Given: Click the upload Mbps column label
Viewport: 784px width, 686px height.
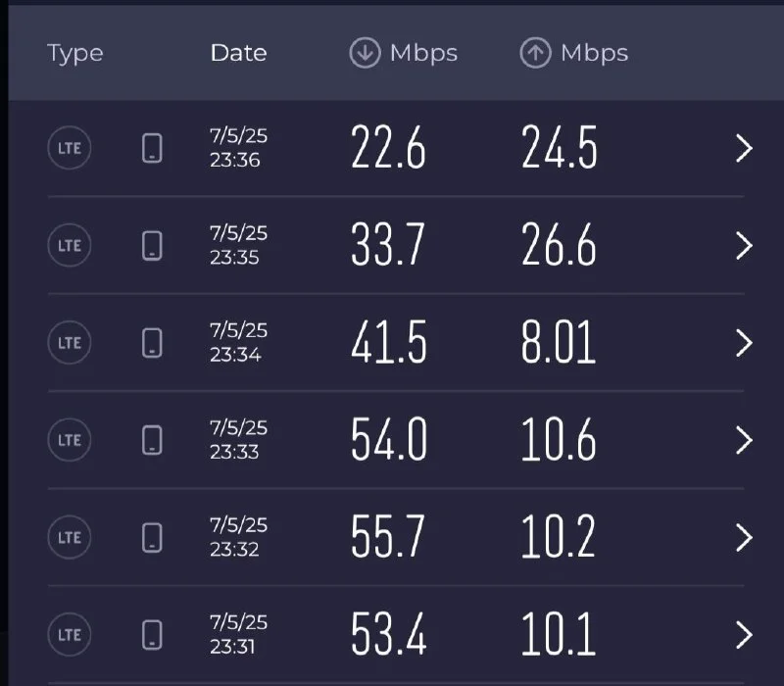Looking at the screenshot, I should pos(594,53).
